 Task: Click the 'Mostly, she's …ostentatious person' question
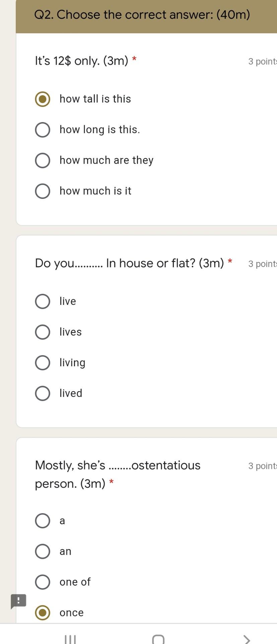click(x=118, y=474)
